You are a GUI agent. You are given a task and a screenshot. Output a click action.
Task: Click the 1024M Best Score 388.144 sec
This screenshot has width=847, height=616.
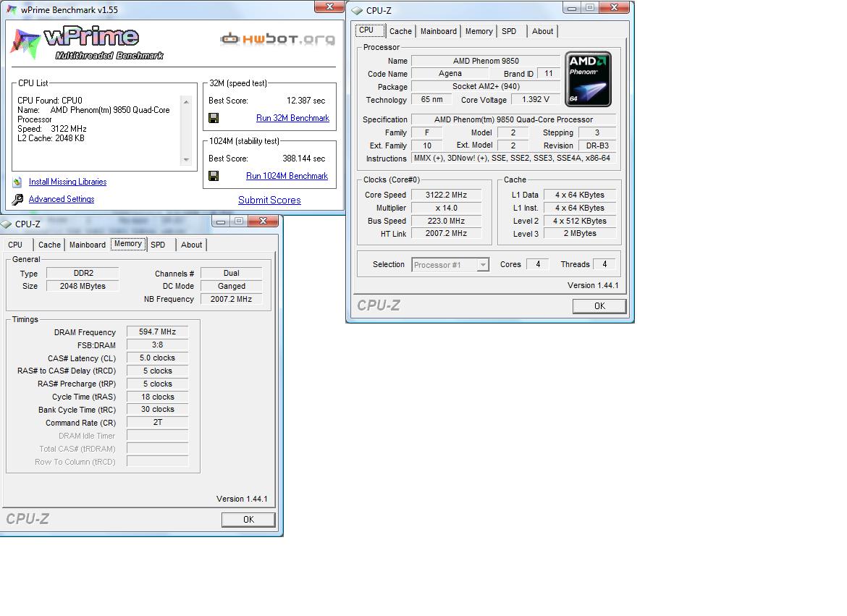pyautogui.click(x=303, y=159)
